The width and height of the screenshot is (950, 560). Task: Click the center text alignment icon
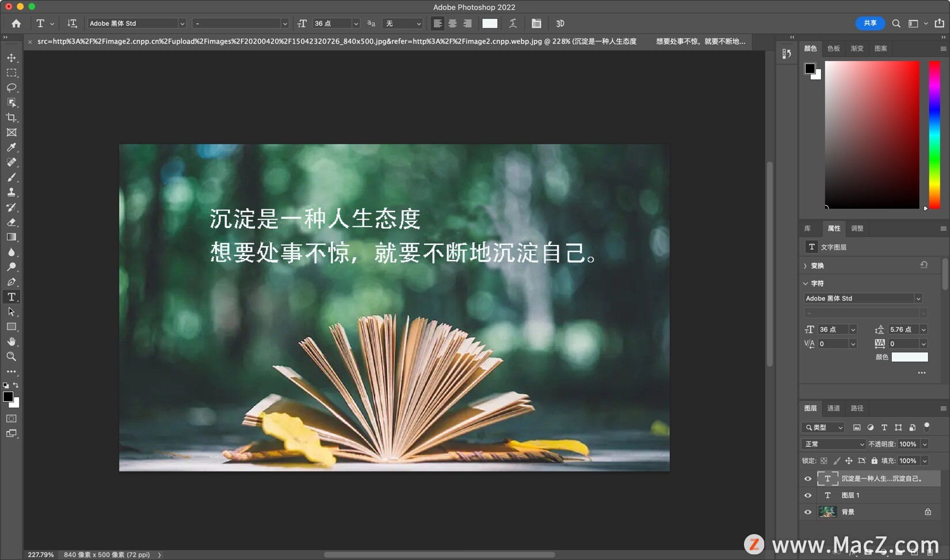[453, 24]
